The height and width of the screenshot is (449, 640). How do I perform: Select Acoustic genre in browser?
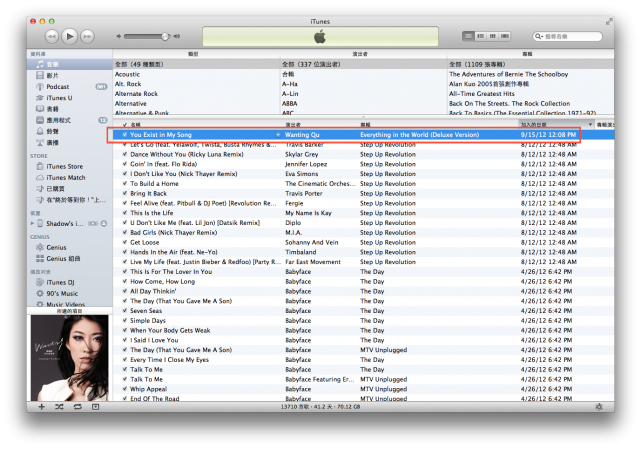click(196, 74)
